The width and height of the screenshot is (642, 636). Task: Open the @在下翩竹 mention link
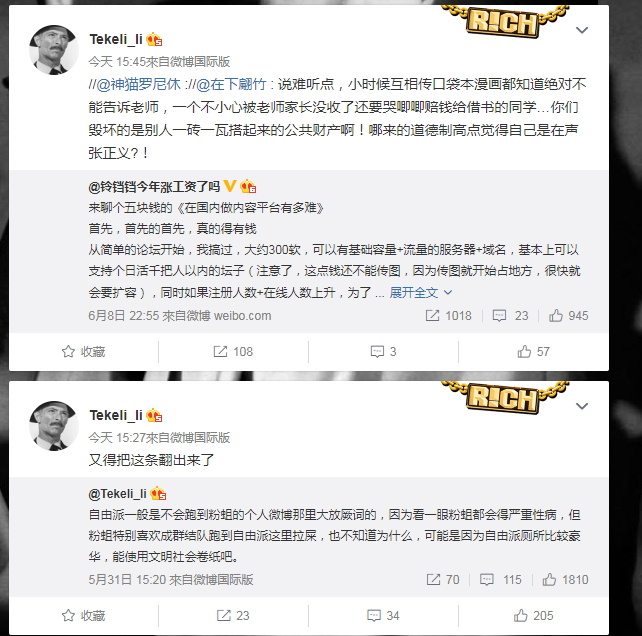click(231, 84)
